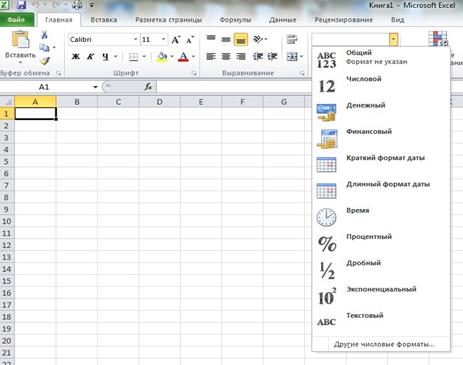Click the text orientation icon
The width and height of the screenshot is (463, 365).
[x=258, y=39]
